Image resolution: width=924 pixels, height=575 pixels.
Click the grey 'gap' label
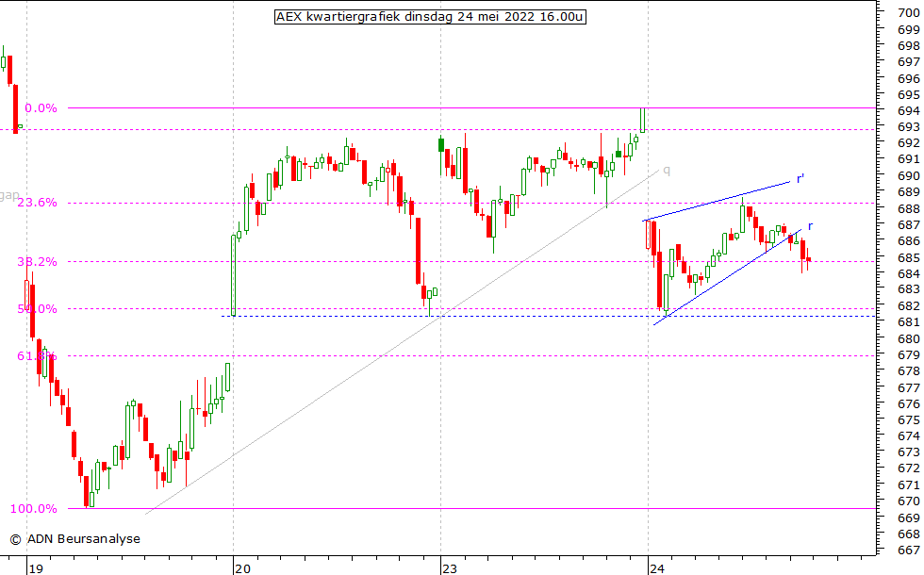point(9,196)
